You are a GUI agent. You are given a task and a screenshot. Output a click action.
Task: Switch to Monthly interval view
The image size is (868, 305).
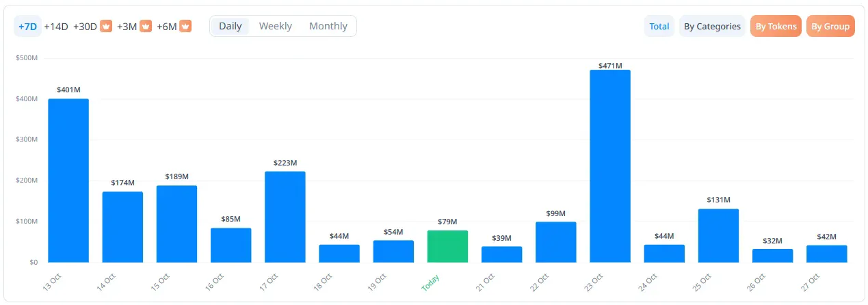tap(328, 26)
